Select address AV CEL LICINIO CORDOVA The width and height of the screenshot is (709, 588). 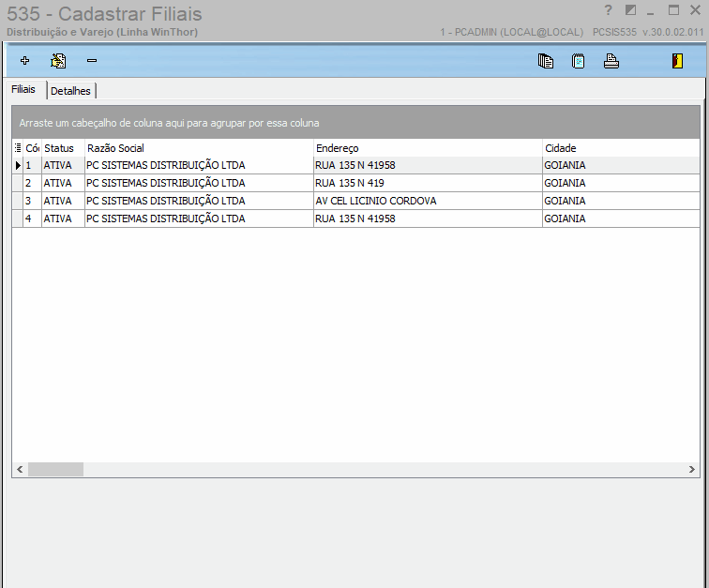point(428,201)
